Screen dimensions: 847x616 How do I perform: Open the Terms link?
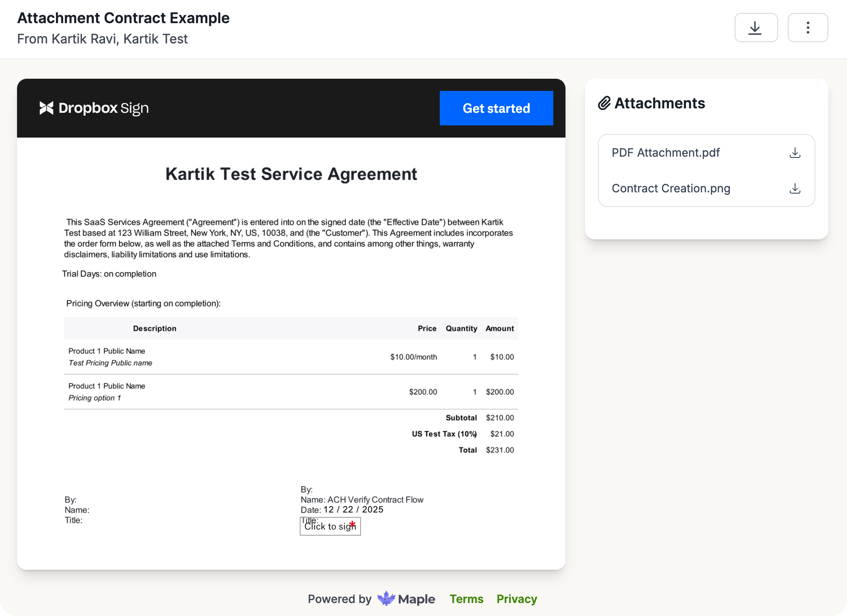(x=466, y=599)
